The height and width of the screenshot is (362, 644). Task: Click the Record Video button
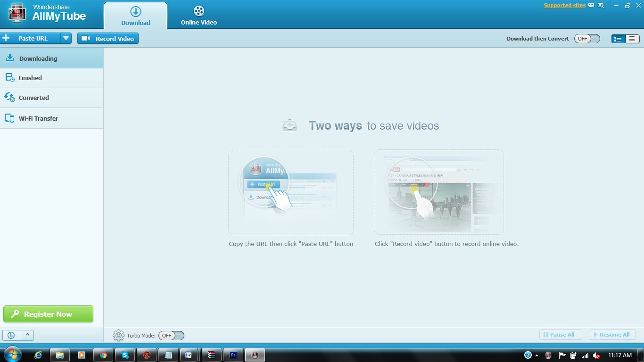pos(108,39)
